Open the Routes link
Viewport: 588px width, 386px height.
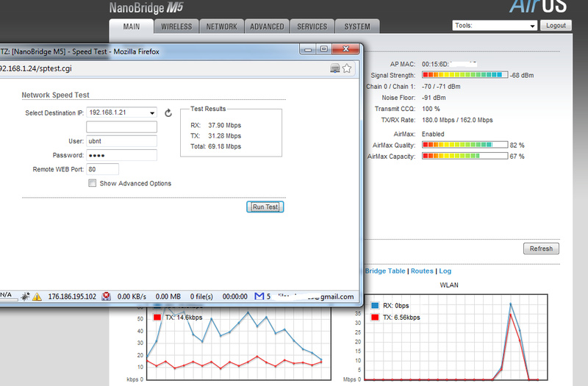(x=422, y=271)
